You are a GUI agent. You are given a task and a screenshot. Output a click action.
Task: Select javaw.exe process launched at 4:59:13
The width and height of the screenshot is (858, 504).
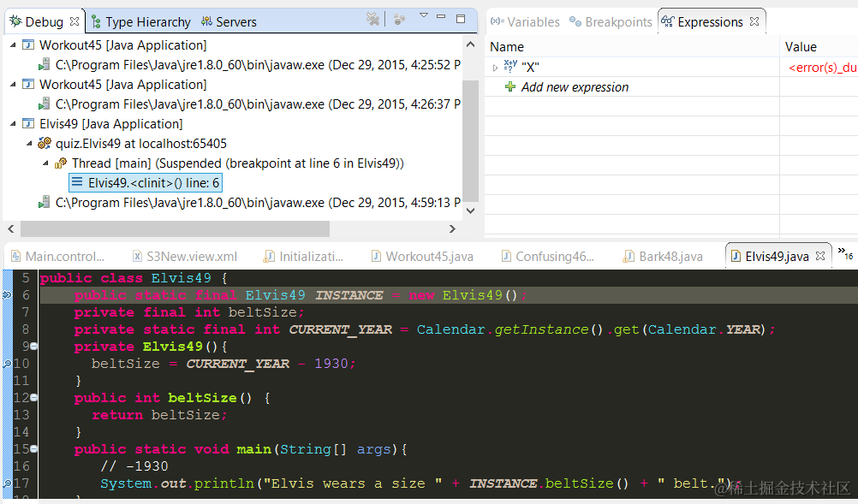tap(249, 202)
